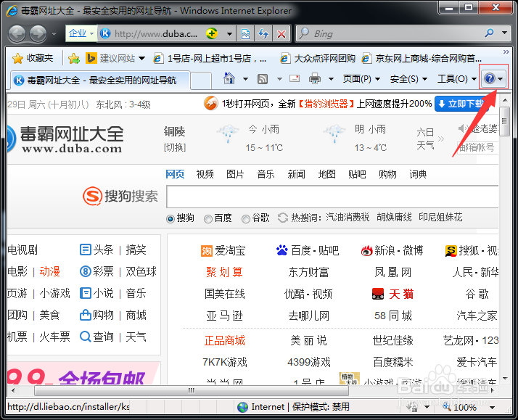
Task: Click the 购物 bag icon
Action: click(x=85, y=315)
